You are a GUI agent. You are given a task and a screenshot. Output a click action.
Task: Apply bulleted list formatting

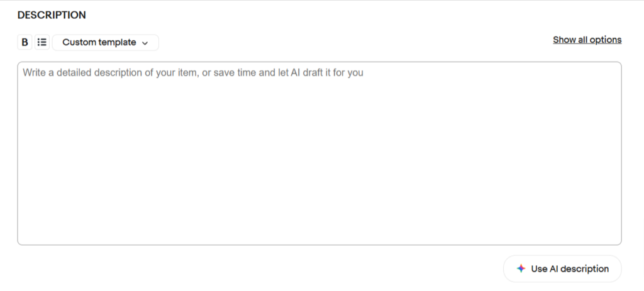coord(42,42)
